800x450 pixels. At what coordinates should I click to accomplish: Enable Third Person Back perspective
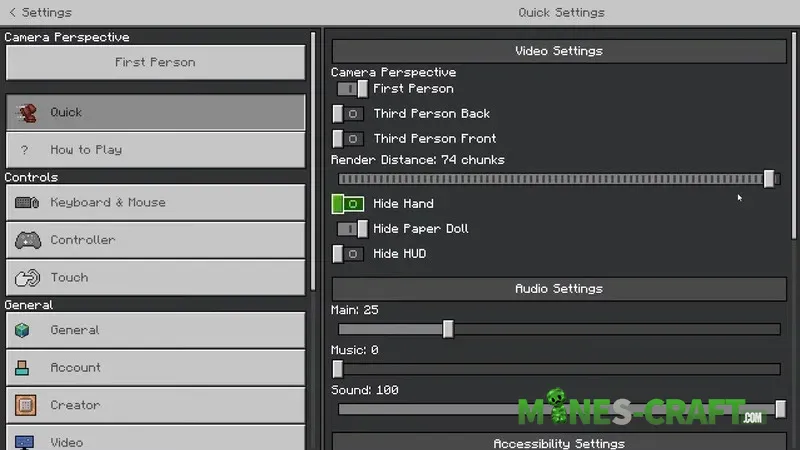click(348, 114)
